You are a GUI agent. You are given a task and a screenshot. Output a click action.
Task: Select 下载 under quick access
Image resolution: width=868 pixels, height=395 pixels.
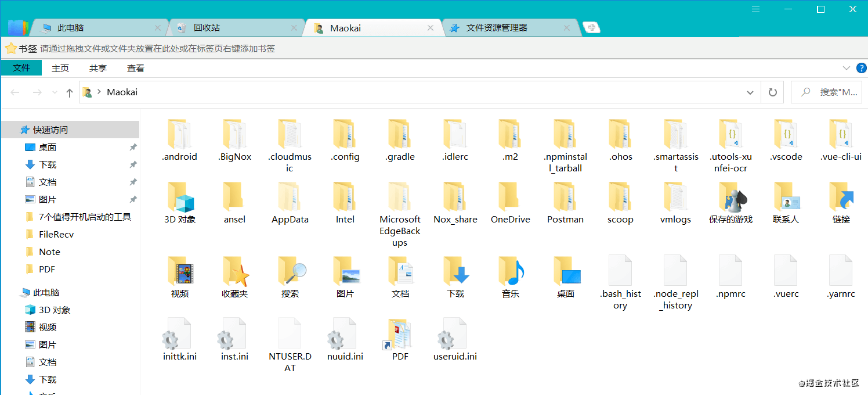tap(48, 164)
